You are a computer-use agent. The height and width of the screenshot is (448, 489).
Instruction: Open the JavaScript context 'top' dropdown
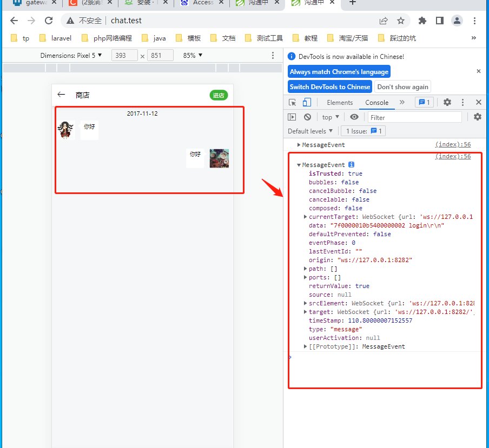tap(331, 117)
